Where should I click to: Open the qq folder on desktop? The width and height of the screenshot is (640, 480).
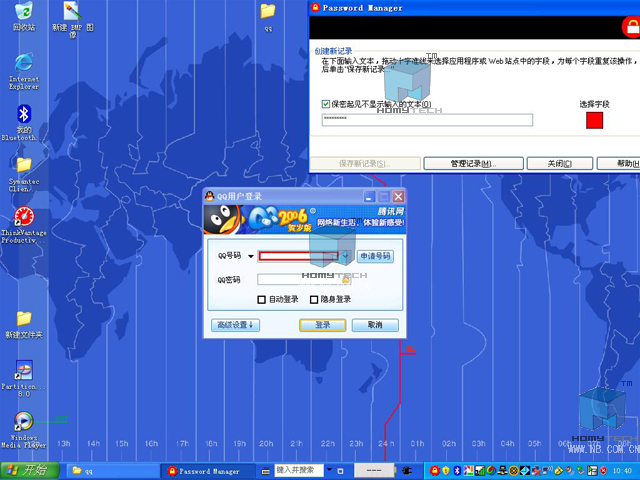tap(267, 12)
